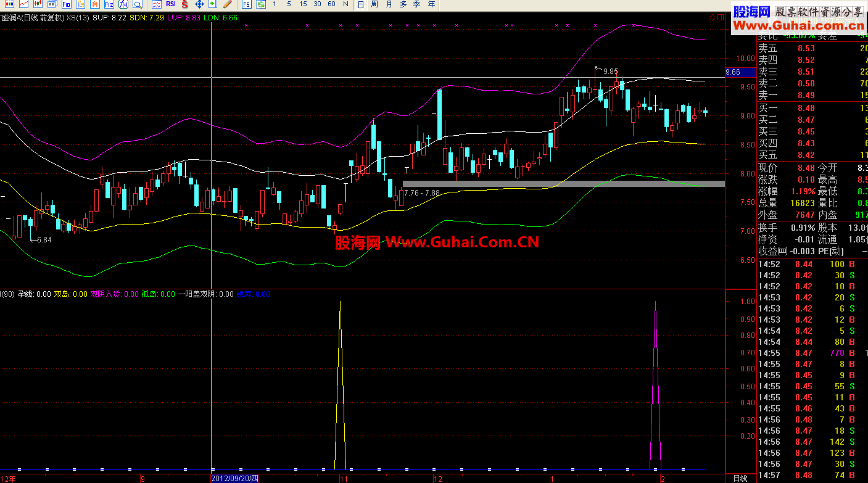Click the 涨幅 1.19% value
868x483 pixels.
pyautogui.click(x=802, y=191)
